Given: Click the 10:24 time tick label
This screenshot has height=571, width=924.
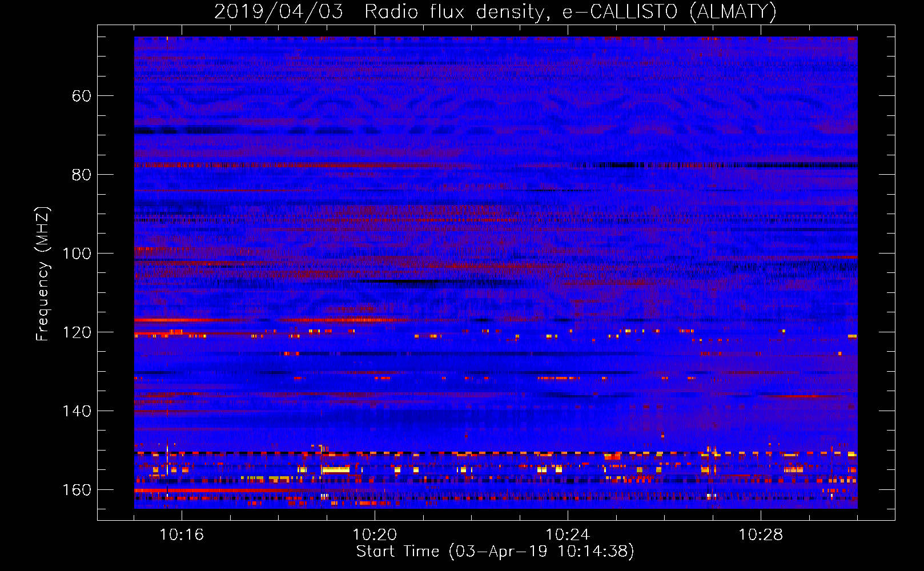Looking at the screenshot, I should tap(568, 535).
